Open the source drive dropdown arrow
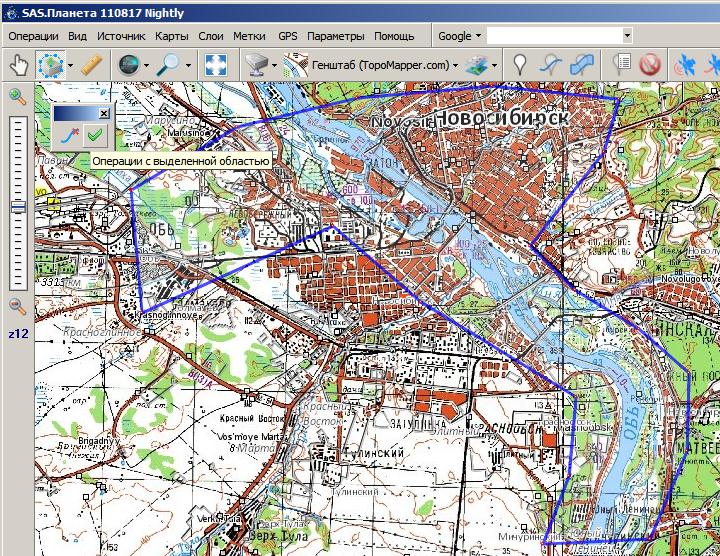Image resolution: width=720 pixels, height=556 pixels. [274, 65]
